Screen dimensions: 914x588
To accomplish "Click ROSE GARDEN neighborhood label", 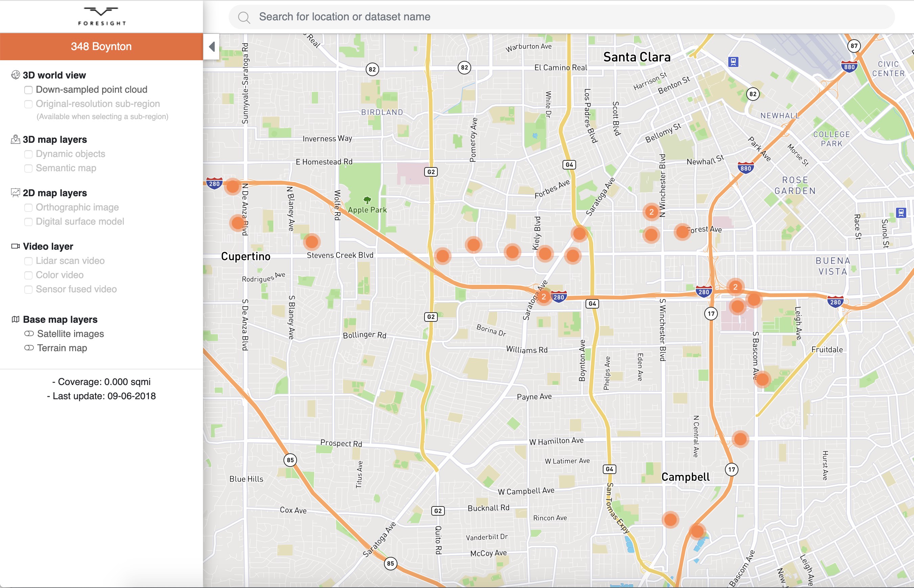I will (x=795, y=185).
